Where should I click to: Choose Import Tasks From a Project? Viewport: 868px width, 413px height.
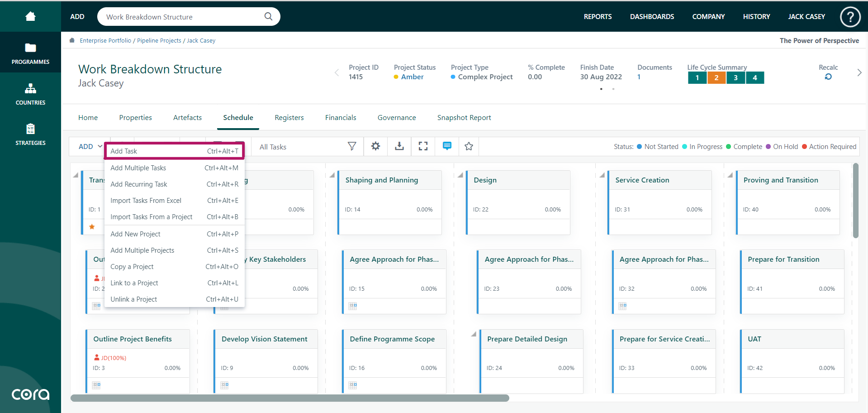tap(174, 217)
